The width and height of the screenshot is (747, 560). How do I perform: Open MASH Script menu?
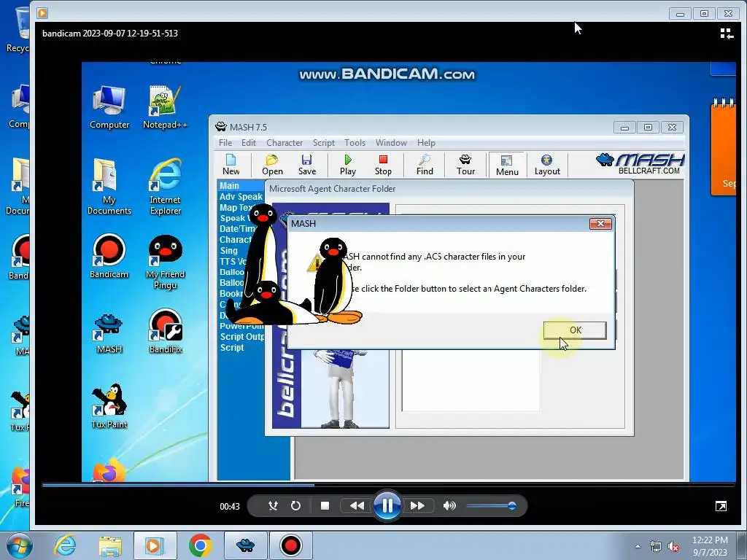[323, 143]
